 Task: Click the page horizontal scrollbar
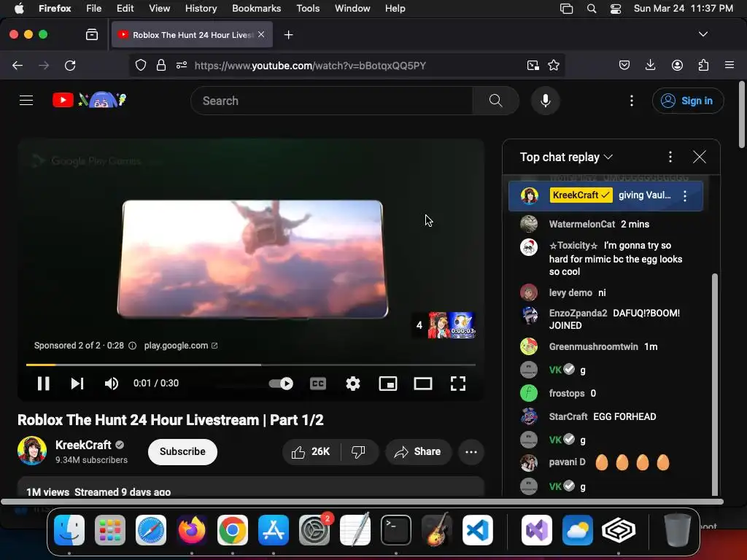click(x=362, y=502)
